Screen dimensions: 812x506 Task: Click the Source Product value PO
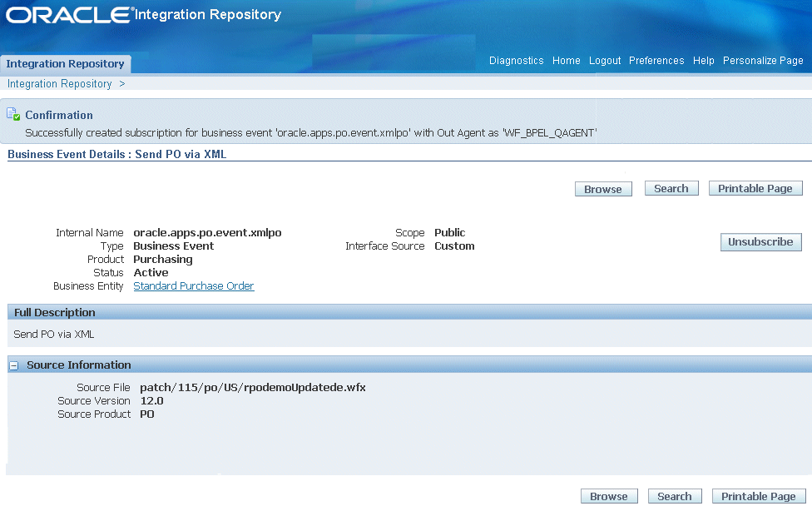[x=147, y=414]
